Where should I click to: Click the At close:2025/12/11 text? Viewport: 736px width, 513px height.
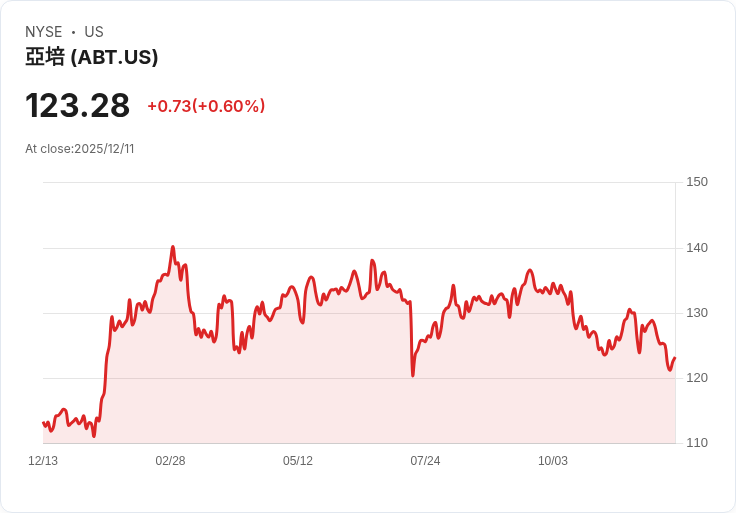pyautogui.click(x=80, y=149)
